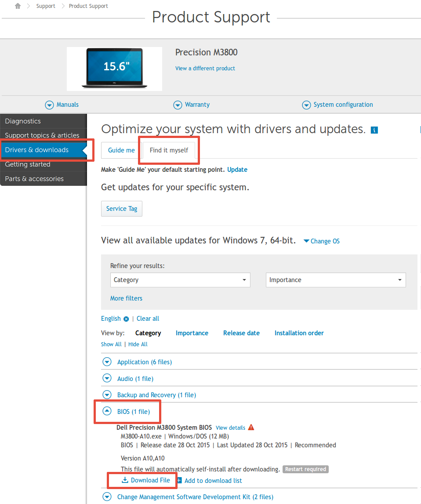This screenshot has height=504, width=421.
Task: Open Getting started in the sidebar
Action: click(44, 164)
